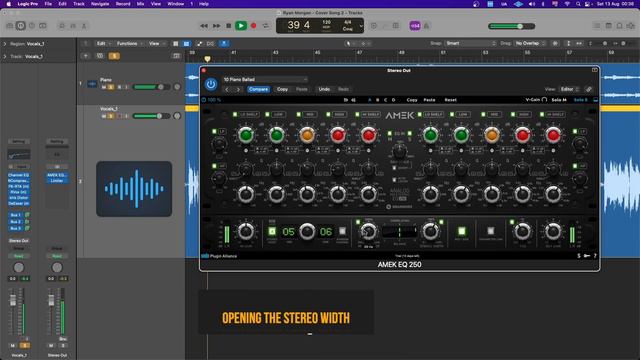The height and width of the screenshot is (360, 640).
Task: Open the List Editors icon at top right
Action: point(597,26)
